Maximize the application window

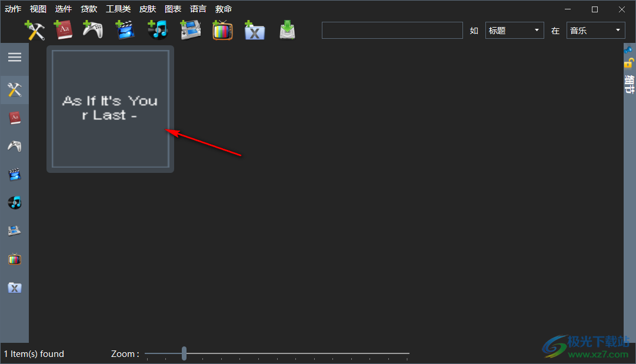click(595, 9)
